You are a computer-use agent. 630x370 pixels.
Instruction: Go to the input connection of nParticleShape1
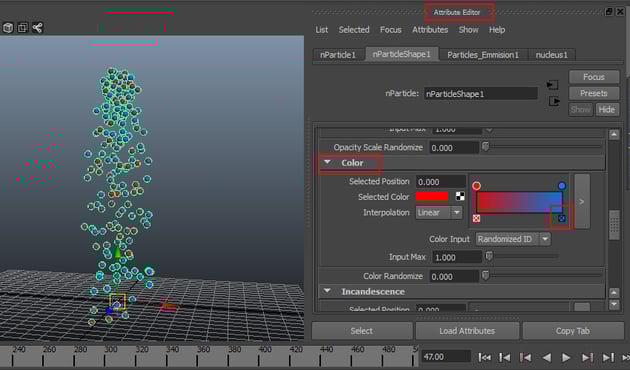click(553, 85)
